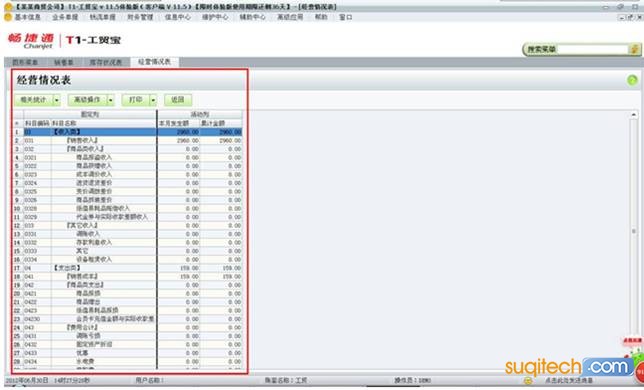Screen dimensions: 644x390
Task: Click the 科目编码 column header
Action: (x=37, y=123)
